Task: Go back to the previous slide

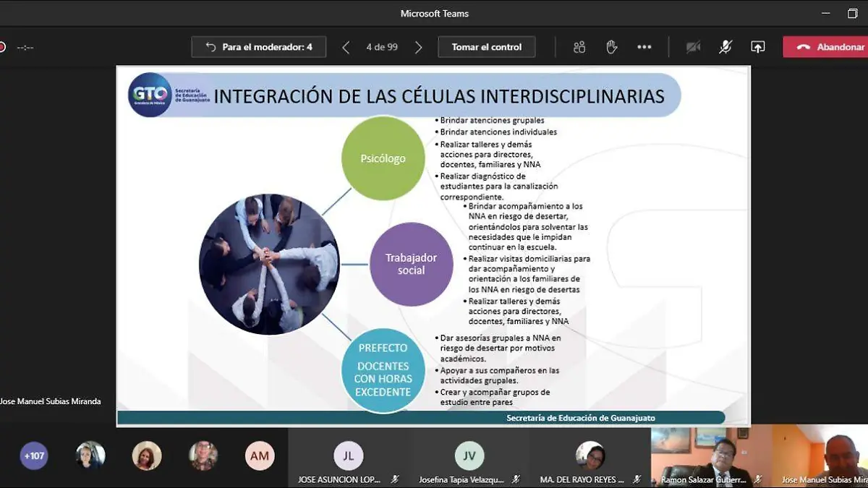Action: [346, 47]
